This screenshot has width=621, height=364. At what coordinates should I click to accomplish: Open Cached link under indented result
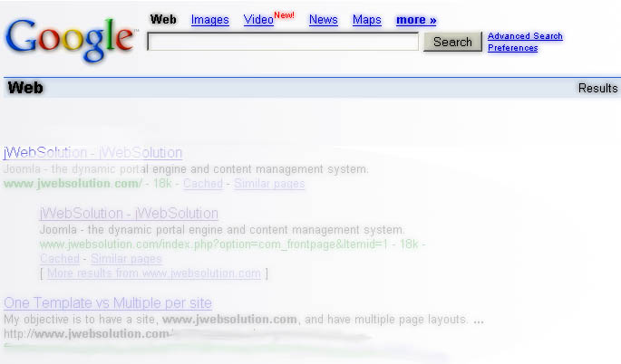pos(60,259)
